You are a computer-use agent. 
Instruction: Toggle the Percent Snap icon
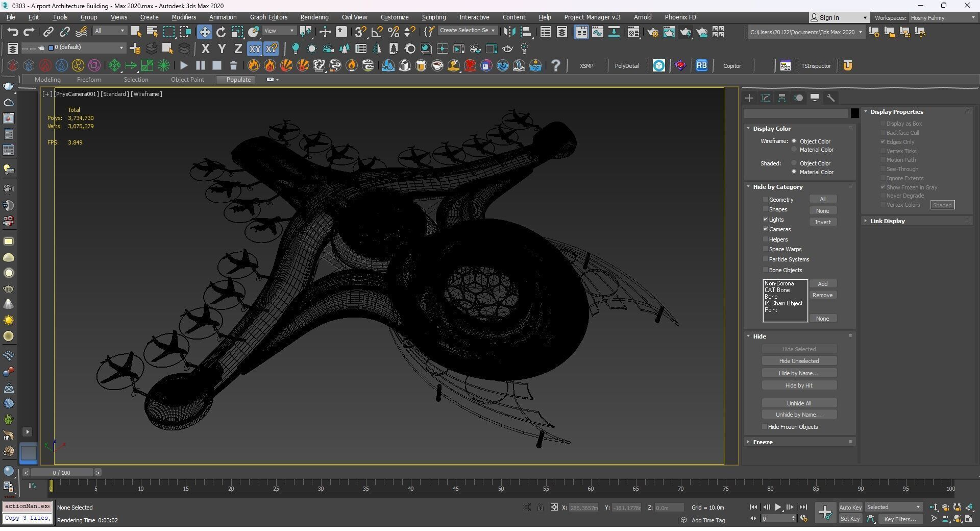click(393, 32)
